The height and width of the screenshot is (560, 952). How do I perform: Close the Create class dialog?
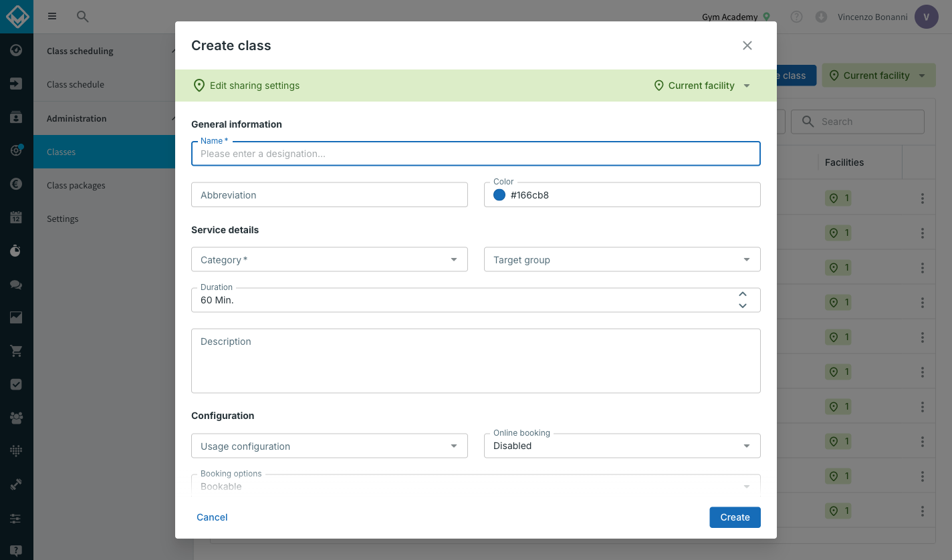coord(747,45)
